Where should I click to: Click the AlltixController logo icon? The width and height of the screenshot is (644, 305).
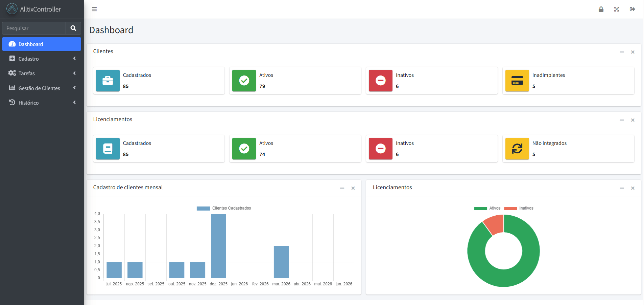12,9
